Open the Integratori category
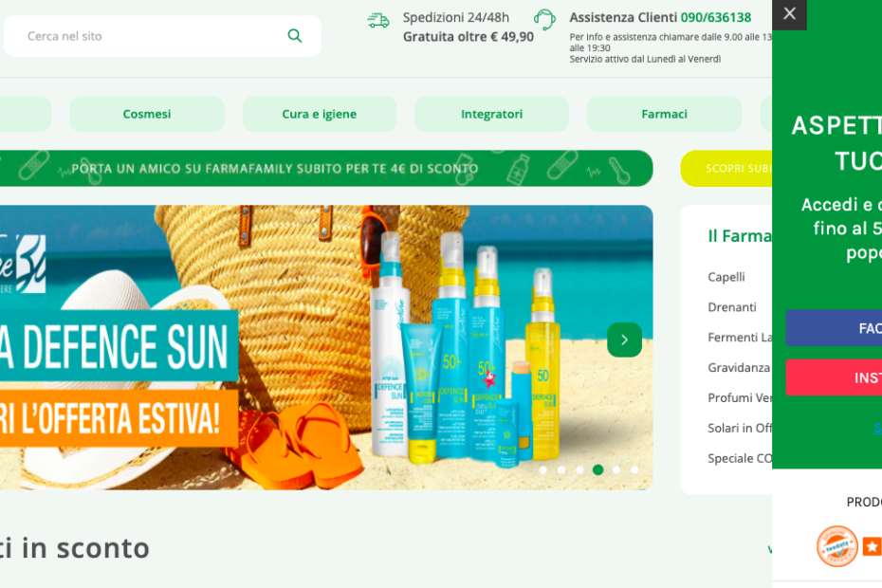 click(x=491, y=114)
